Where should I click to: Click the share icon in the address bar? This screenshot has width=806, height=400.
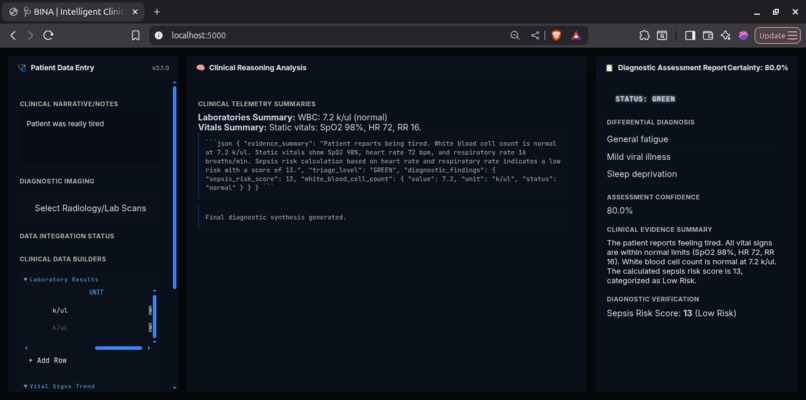point(535,35)
